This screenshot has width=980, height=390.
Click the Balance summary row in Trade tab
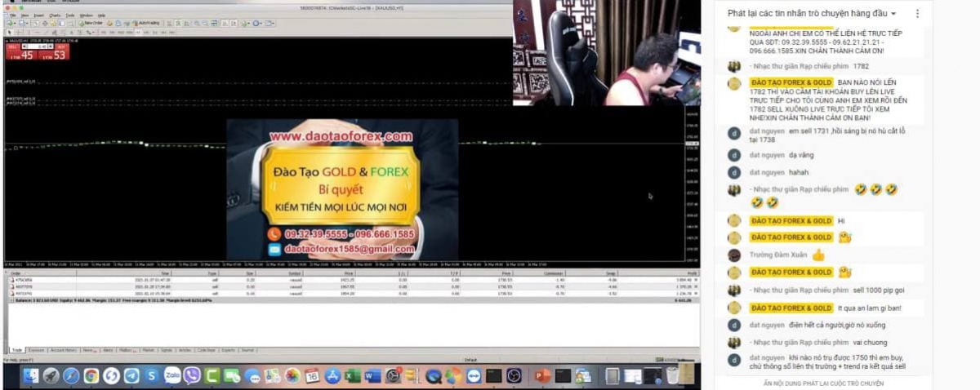pyautogui.click(x=354, y=299)
